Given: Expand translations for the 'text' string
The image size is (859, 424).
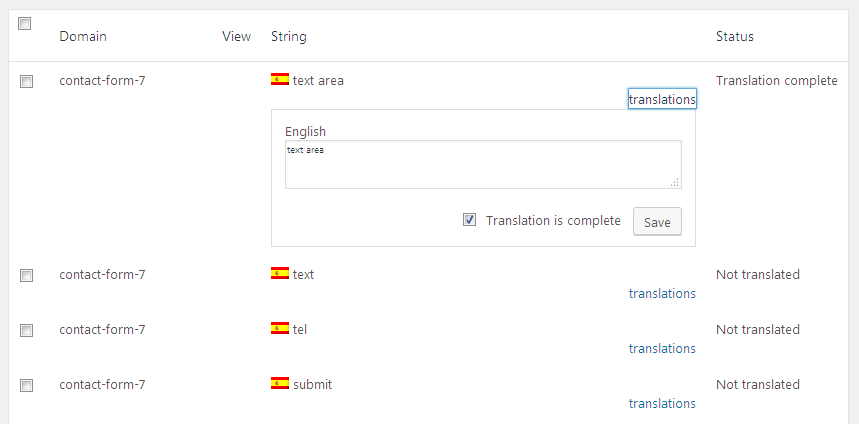Looking at the screenshot, I should pyautogui.click(x=662, y=293).
